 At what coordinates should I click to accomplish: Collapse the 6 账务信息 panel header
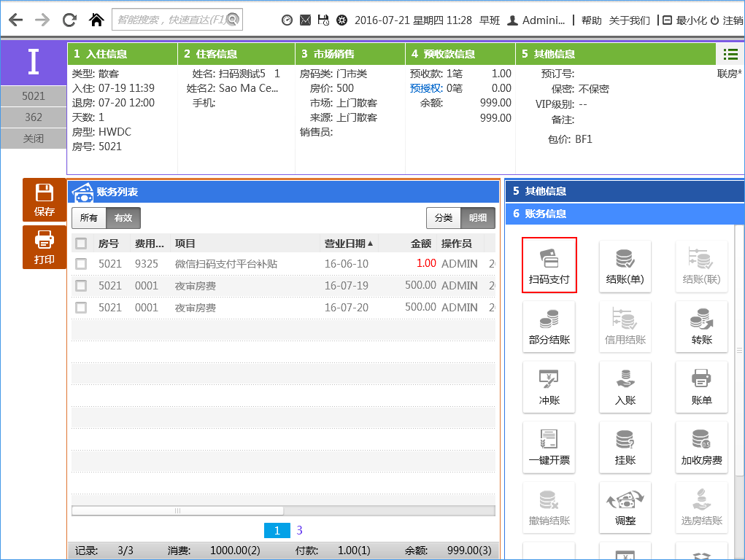[x=625, y=214]
